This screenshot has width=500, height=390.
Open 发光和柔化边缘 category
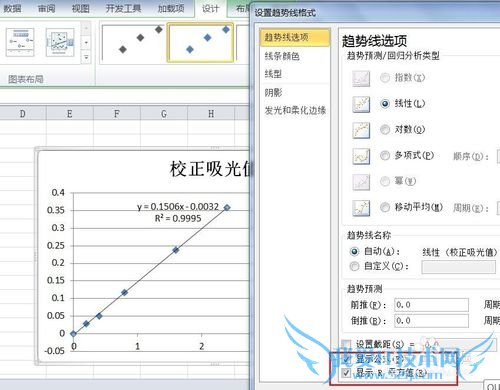tap(295, 110)
